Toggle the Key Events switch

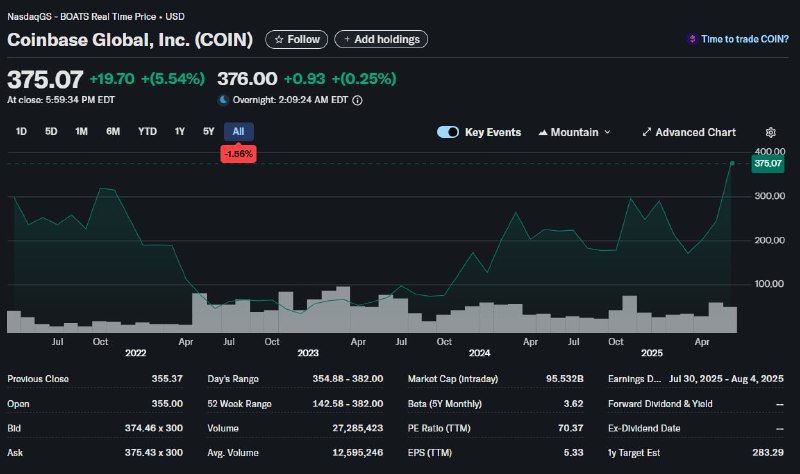click(x=448, y=132)
